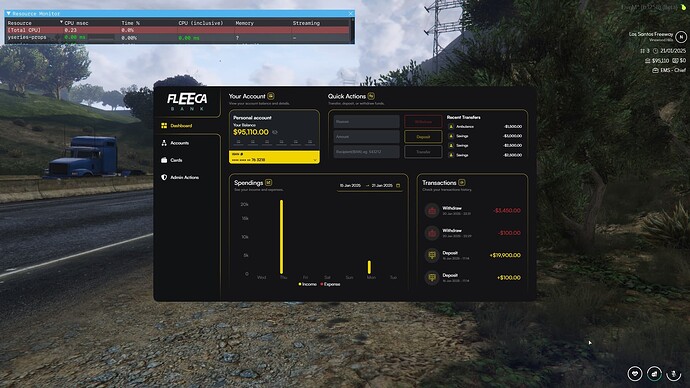Click the calendar icon in date range
The image size is (690, 388).
click(x=398, y=186)
